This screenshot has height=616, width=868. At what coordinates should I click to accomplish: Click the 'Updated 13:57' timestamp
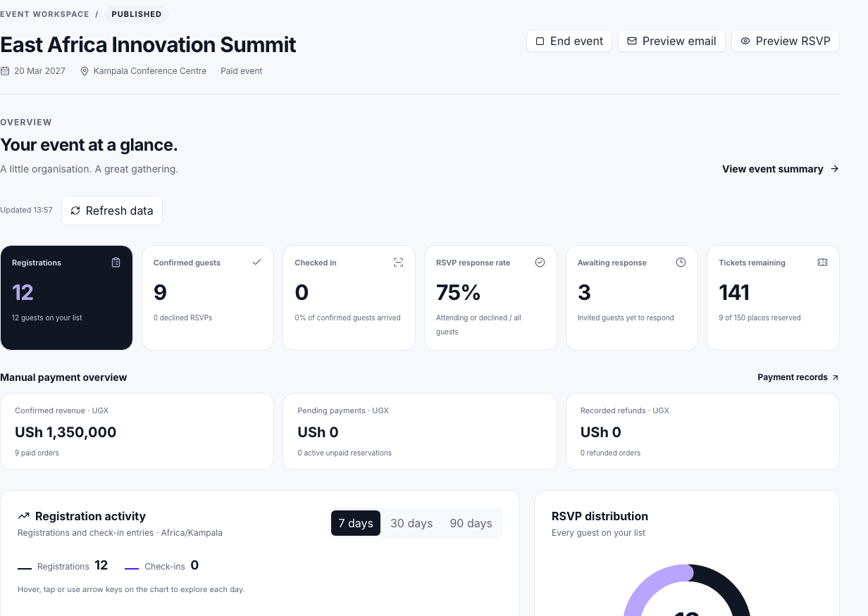coord(26,210)
